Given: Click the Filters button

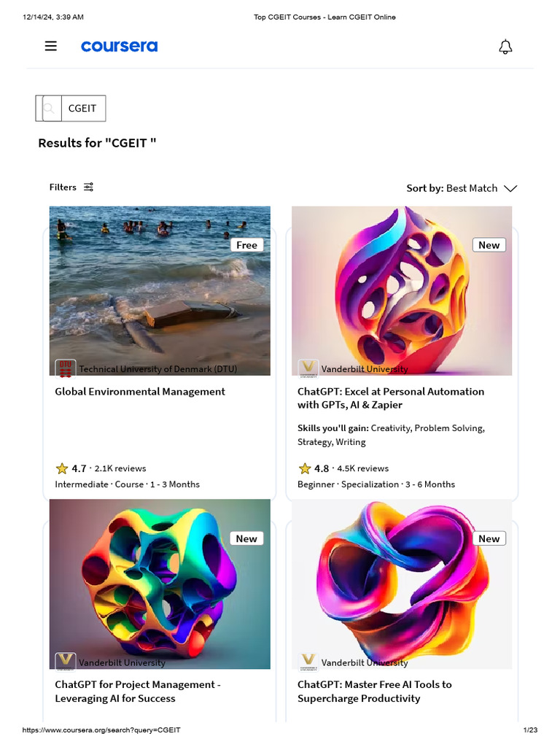Looking at the screenshot, I should coord(71,187).
